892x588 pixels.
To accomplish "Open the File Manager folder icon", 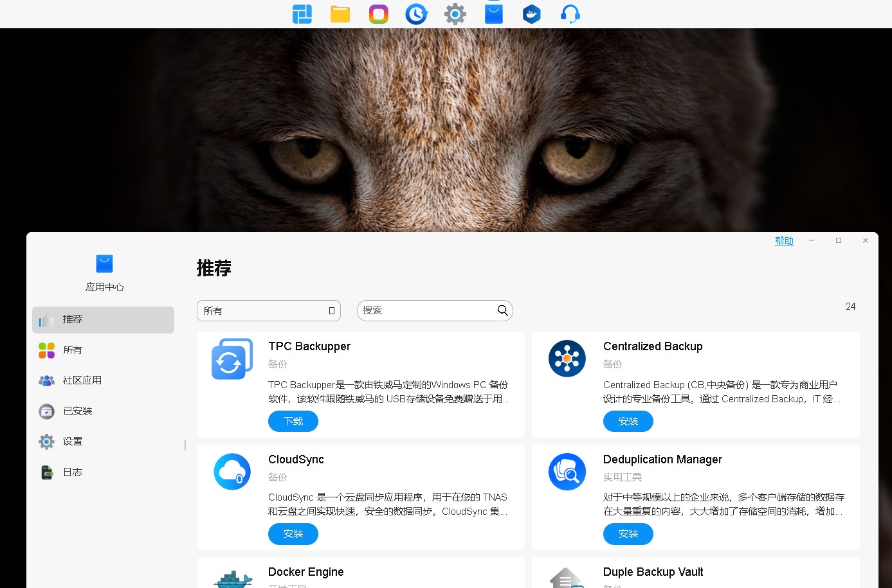I will [340, 14].
